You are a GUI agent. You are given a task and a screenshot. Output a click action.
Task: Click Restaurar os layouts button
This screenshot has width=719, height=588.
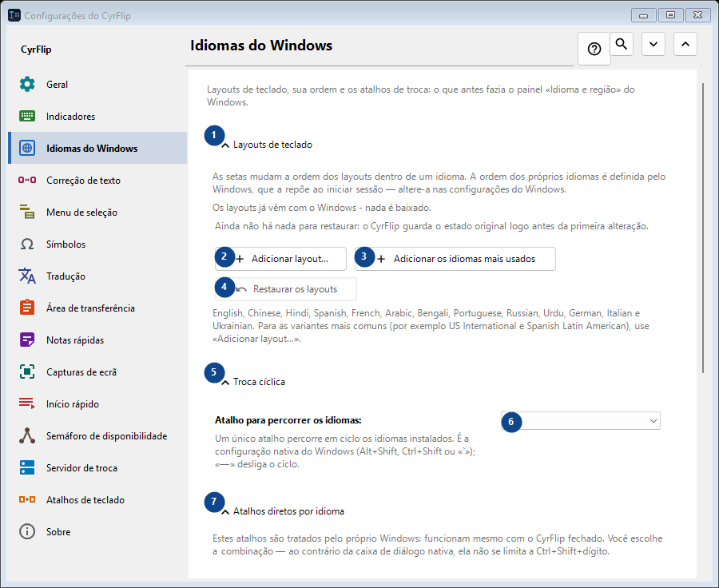[286, 289]
